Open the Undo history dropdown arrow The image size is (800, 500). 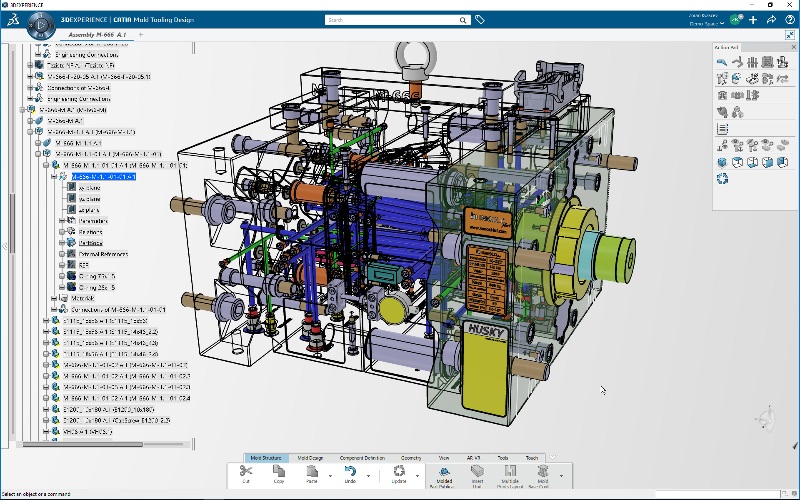pos(367,475)
